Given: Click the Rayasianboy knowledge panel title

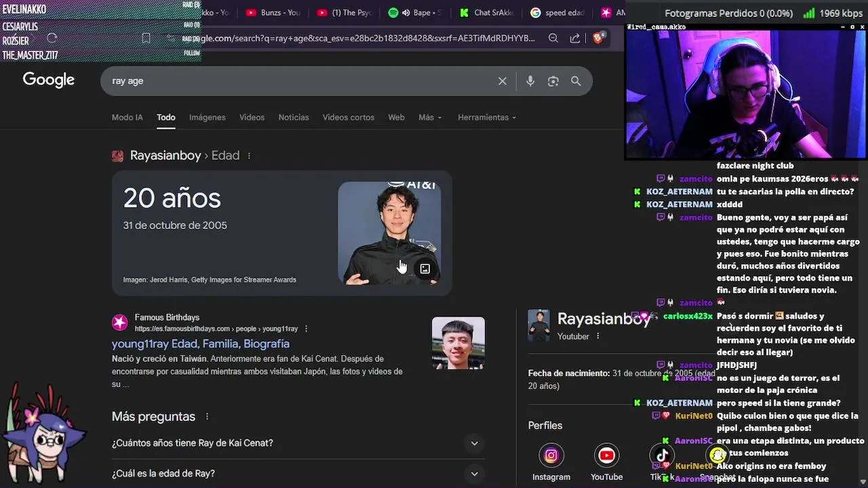Looking at the screenshot, I should click(604, 319).
